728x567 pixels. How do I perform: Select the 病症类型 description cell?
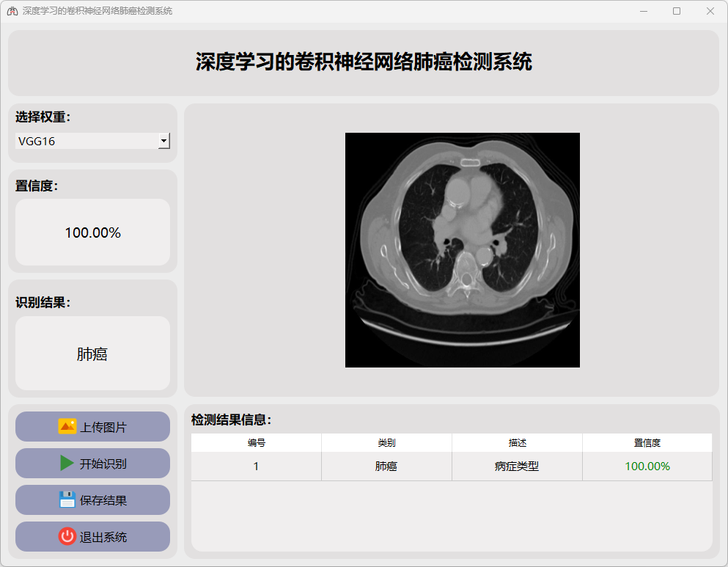point(517,467)
